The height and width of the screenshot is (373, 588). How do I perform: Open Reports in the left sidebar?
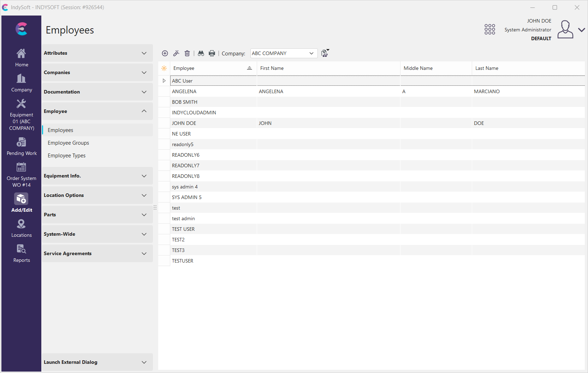(x=22, y=253)
